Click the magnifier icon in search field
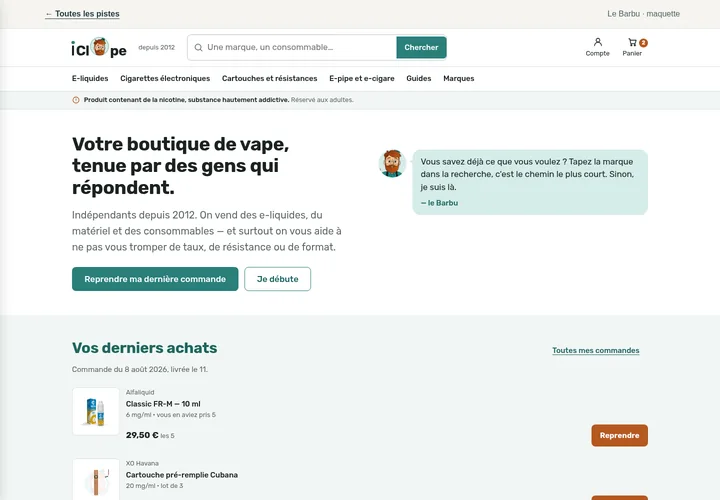This screenshot has height=500, width=720. [x=198, y=47]
